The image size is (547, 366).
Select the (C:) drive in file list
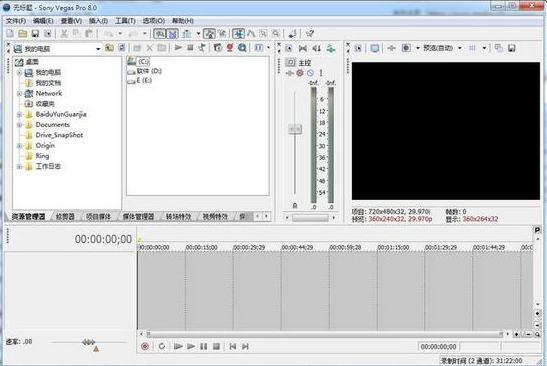(138, 62)
